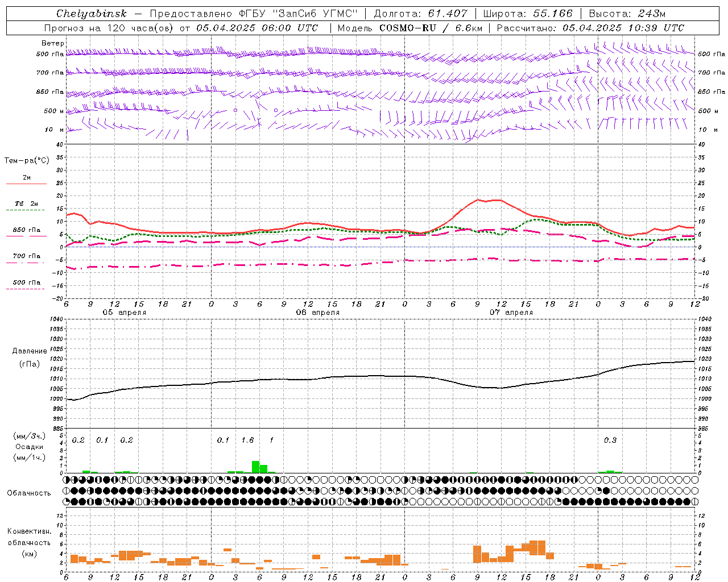The image size is (728, 582).
Task: Click the '2м' temperature legend entry
Action: pos(27,177)
